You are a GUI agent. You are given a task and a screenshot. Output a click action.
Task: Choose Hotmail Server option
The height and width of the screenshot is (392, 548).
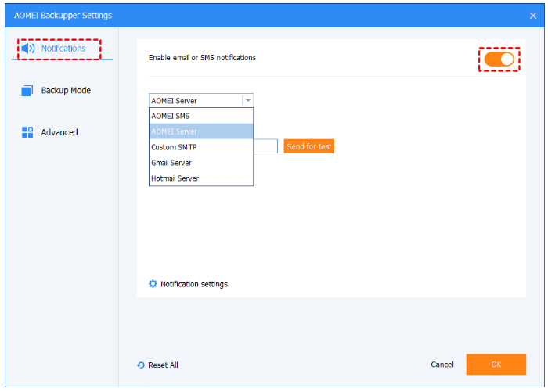[x=201, y=178]
